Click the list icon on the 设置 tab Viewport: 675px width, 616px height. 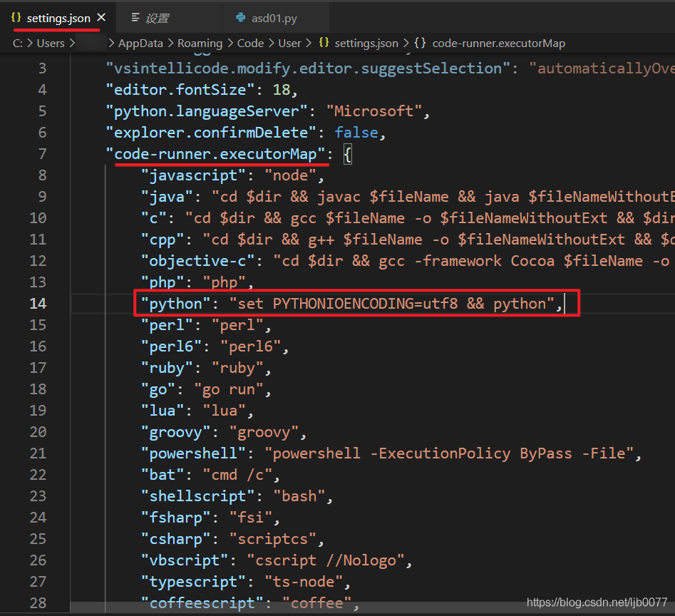(135, 18)
